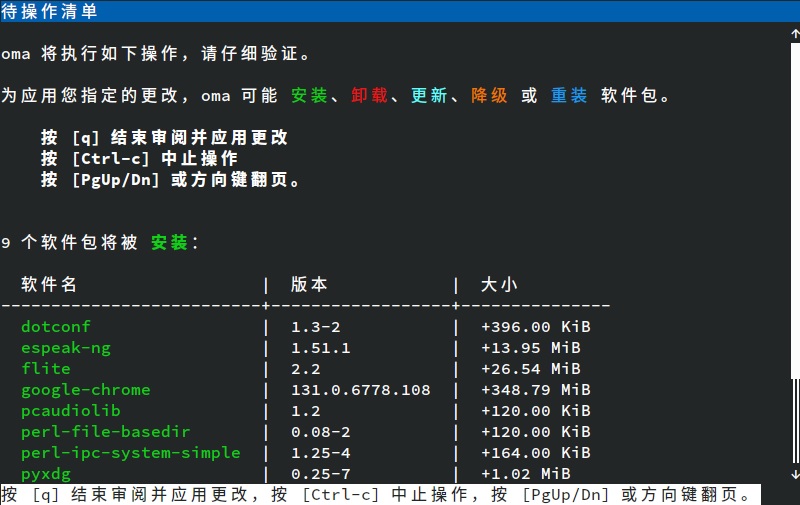Click the bottom status bar hint

(380, 494)
